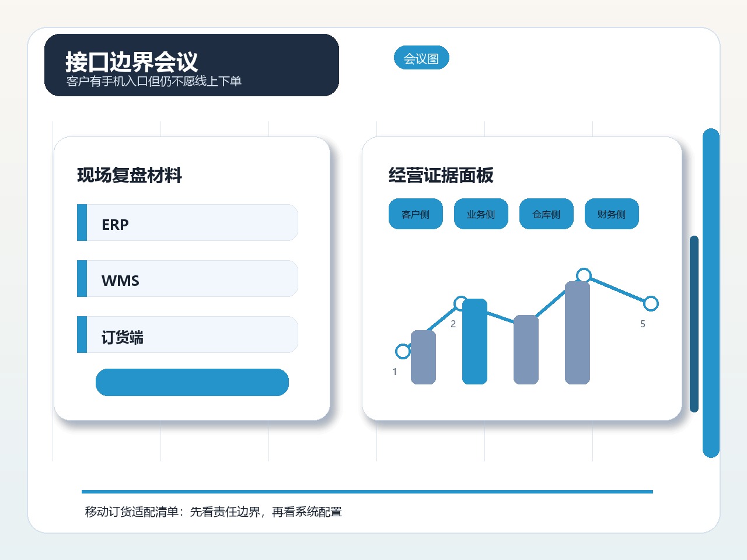The image size is (747, 560).
Task: Click the first gray chart bar
Action: 423,358
